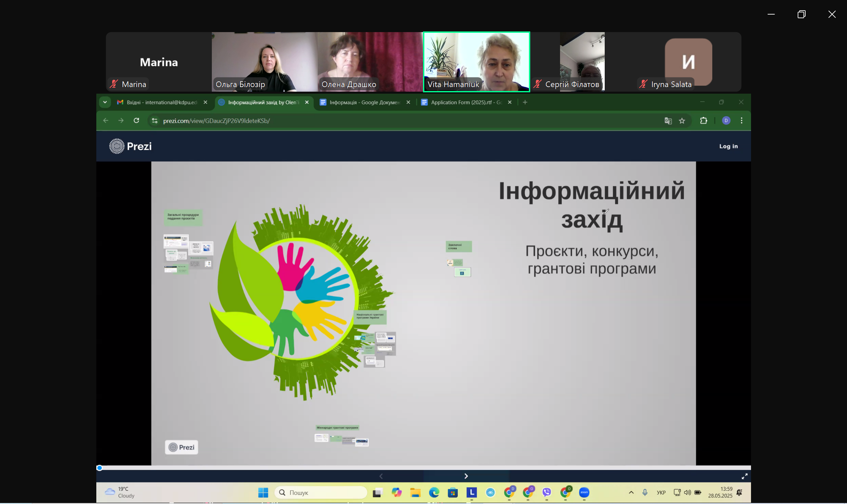The height and width of the screenshot is (504, 847).
Task: Click the Windows search box Пошук
Action: (321, 492)
